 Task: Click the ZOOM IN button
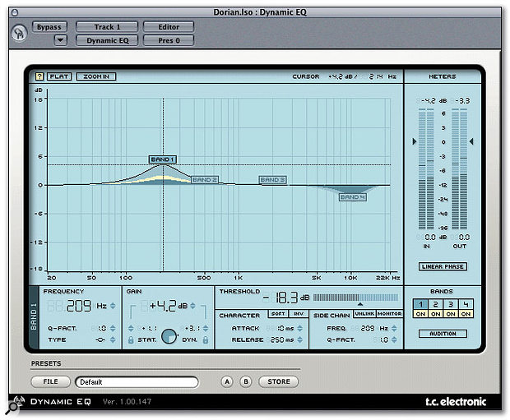[x=96, y=76]
